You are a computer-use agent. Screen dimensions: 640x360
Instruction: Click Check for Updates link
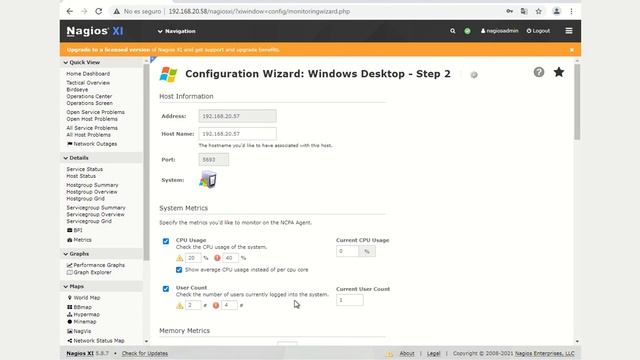[x=145, y=353]
